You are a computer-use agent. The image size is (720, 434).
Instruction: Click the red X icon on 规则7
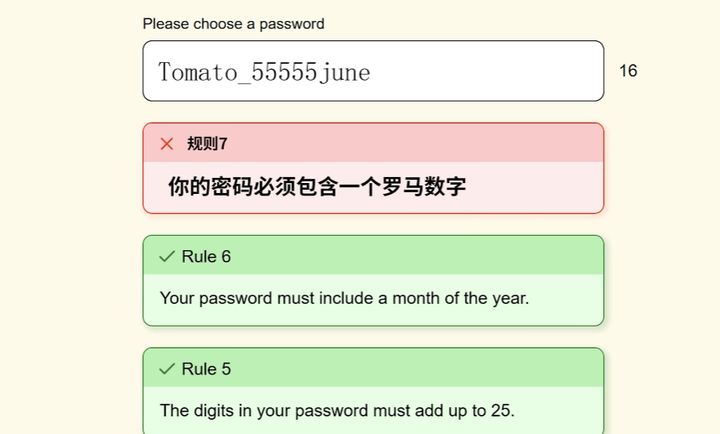point(167,144)
